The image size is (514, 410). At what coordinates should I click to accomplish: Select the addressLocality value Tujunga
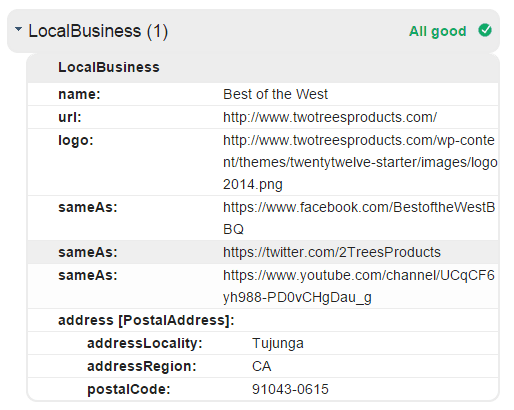point(278,343)
